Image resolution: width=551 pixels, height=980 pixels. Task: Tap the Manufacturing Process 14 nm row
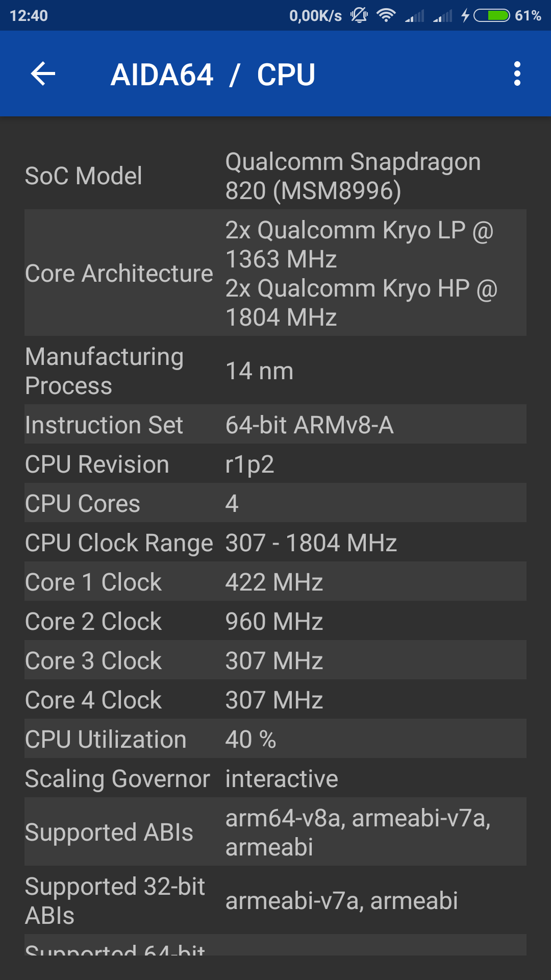tap(275, 371)
